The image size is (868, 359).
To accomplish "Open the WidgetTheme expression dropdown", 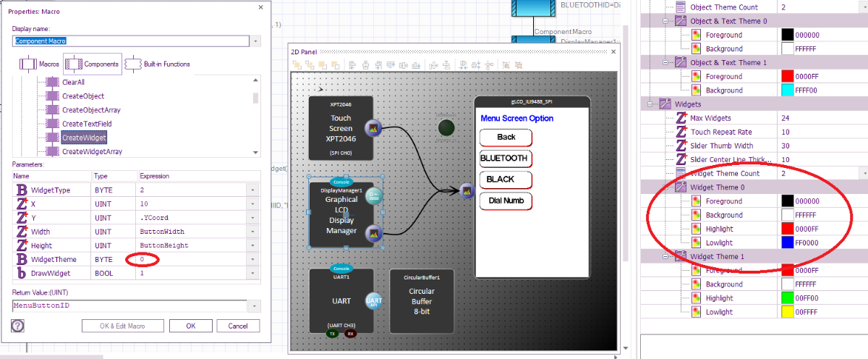I will (253, 259).
